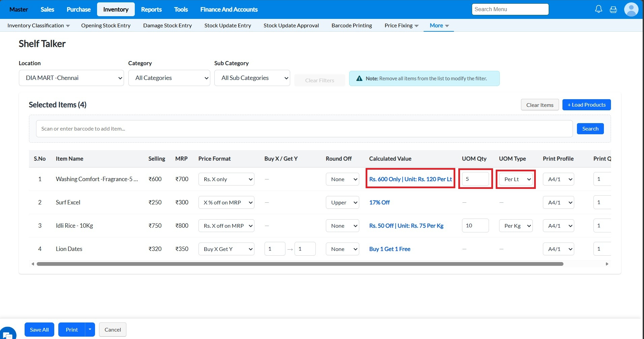Viewport: 644px width, 339px height.
Task: Open Price Format dropdown for Surf Excel
Action: (226, 202)
